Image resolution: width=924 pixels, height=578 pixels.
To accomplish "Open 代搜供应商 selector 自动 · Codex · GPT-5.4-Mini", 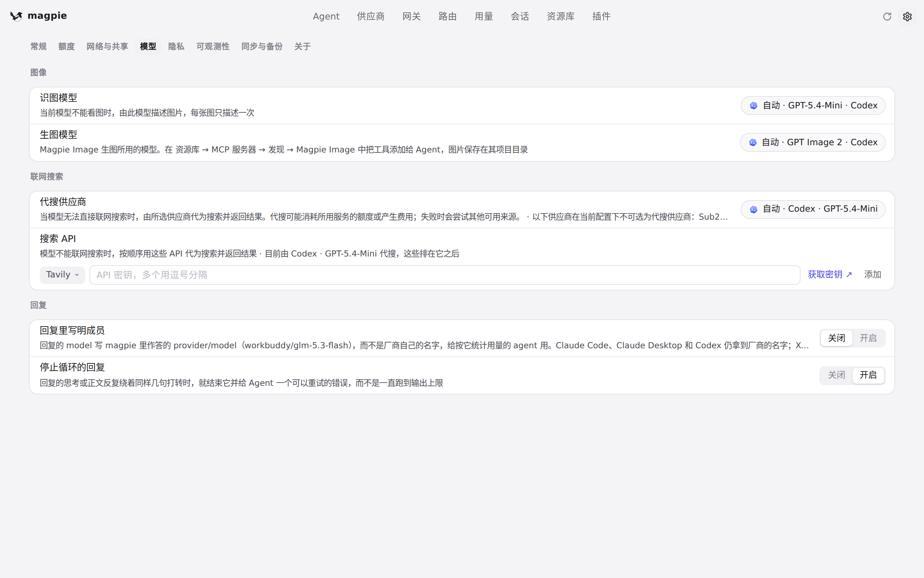I will pyautogui.click(x=813, y=210).
